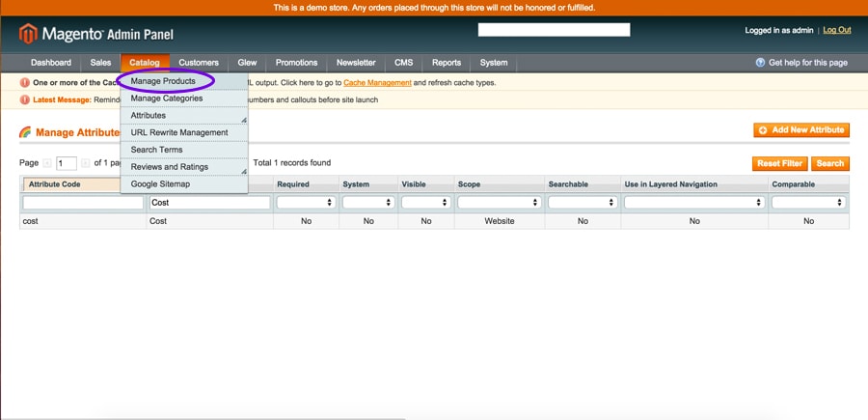Click the Magento logo icon
This screenshot has width=868, height=420.
point(28,34)
